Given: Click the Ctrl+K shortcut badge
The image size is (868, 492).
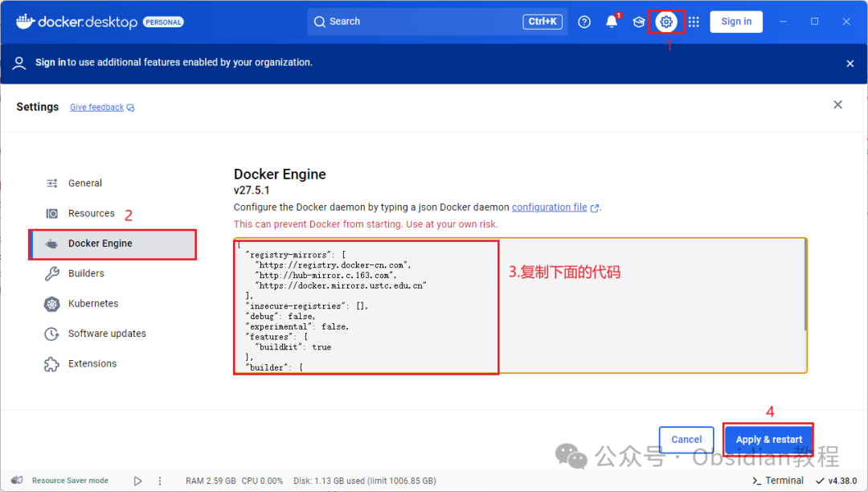Looking at the screenshot, I should pyautogui.click(x=542, y=22).
